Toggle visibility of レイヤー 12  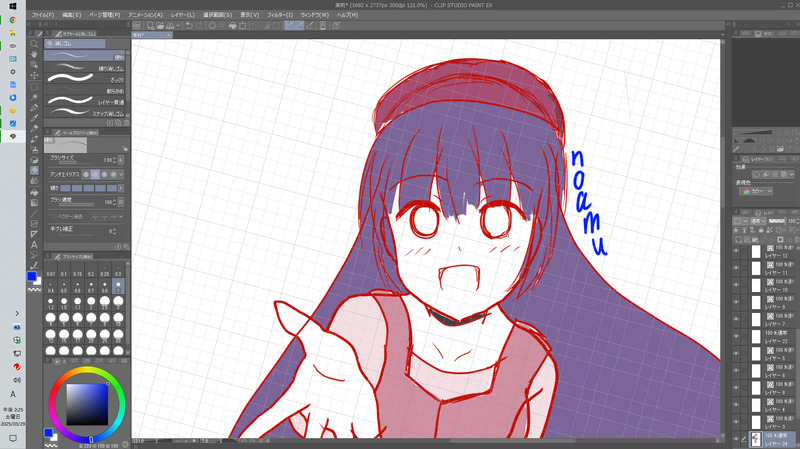pos(736,251)
